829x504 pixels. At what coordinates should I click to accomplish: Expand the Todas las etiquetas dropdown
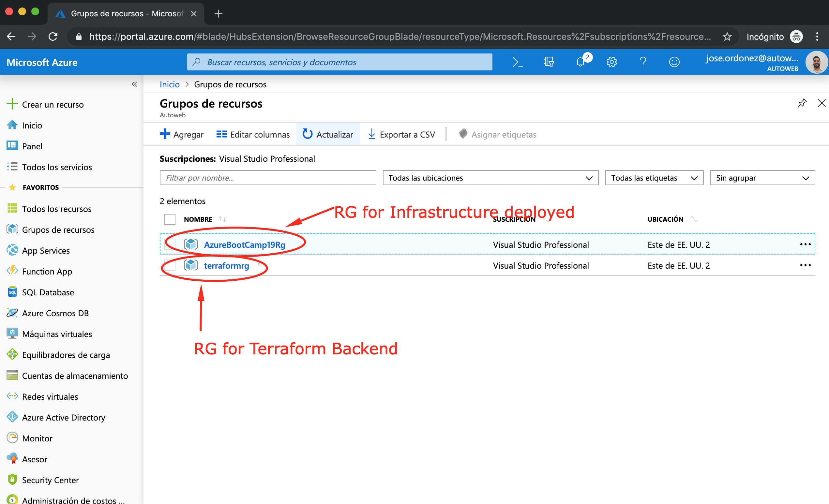pos(654,178)
